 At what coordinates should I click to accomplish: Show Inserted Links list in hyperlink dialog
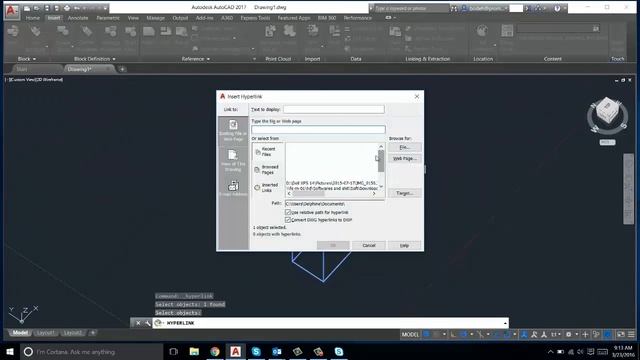pos(267,187)
